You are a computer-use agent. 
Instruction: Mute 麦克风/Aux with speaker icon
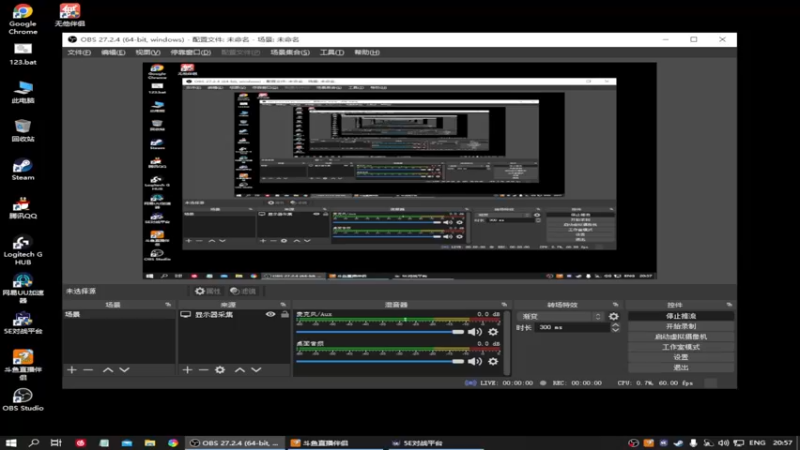474,332
